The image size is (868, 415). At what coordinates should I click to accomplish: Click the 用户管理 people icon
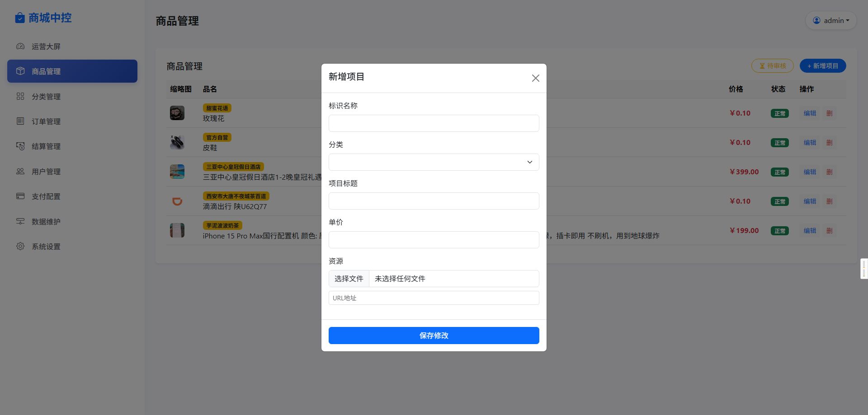pyautogui.click(x=20, y=171)
